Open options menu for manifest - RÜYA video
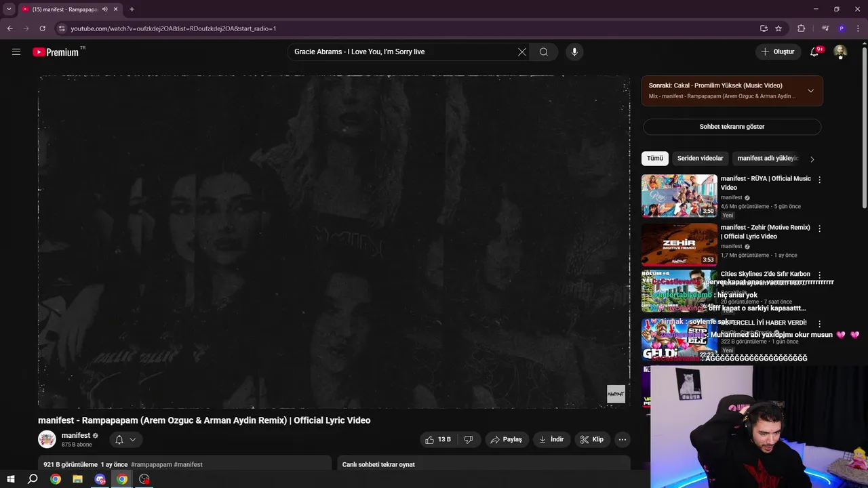 [819, 180]
